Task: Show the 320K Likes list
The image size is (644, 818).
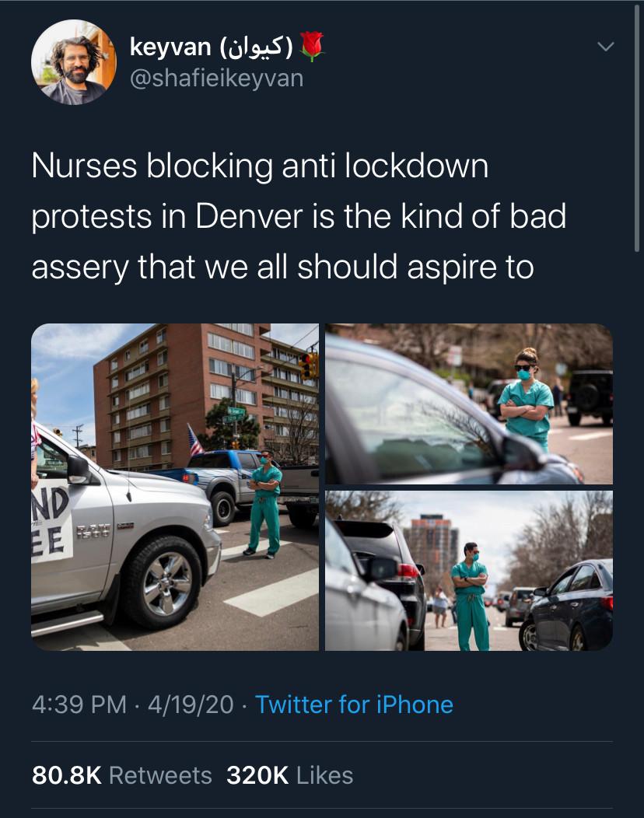Action: tap(289, 775)
